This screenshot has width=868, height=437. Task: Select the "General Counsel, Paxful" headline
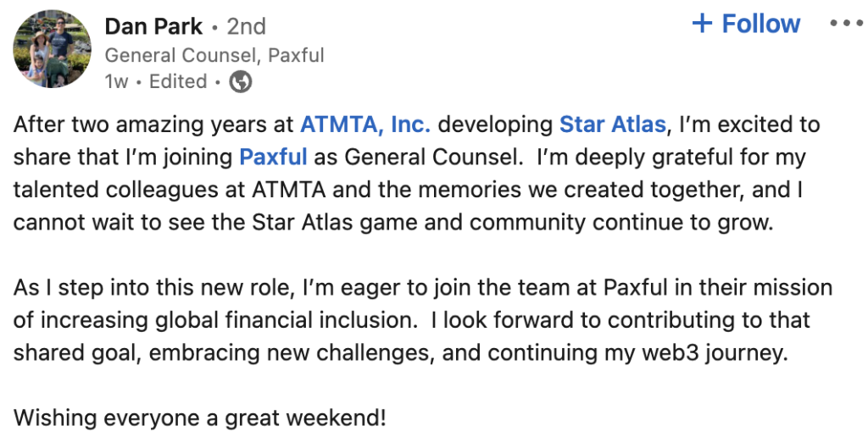point(214,56)
